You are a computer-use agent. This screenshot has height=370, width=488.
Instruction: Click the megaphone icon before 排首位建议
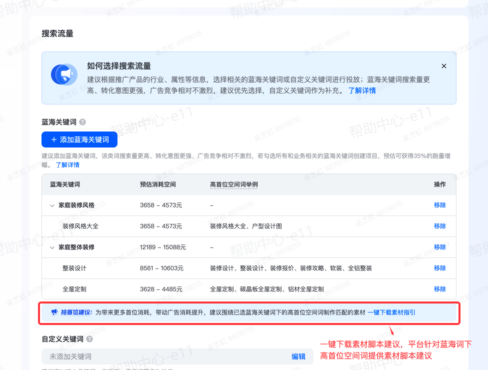pos(54,312)
